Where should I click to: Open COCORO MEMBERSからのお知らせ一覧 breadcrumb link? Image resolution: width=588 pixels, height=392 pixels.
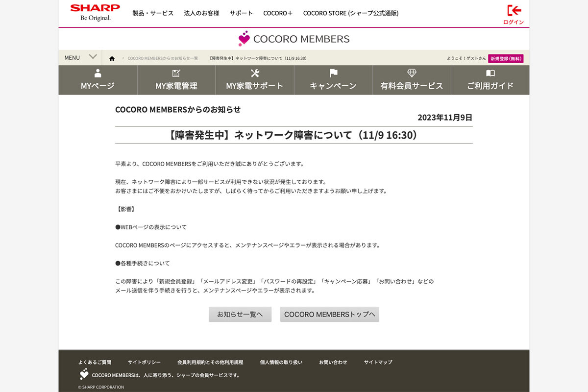click(x=163, y=58)
